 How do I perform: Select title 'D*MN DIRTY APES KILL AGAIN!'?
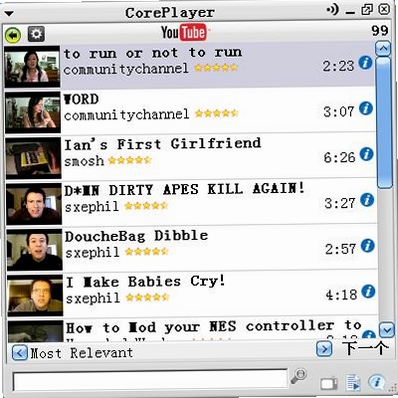click(184, 189)
